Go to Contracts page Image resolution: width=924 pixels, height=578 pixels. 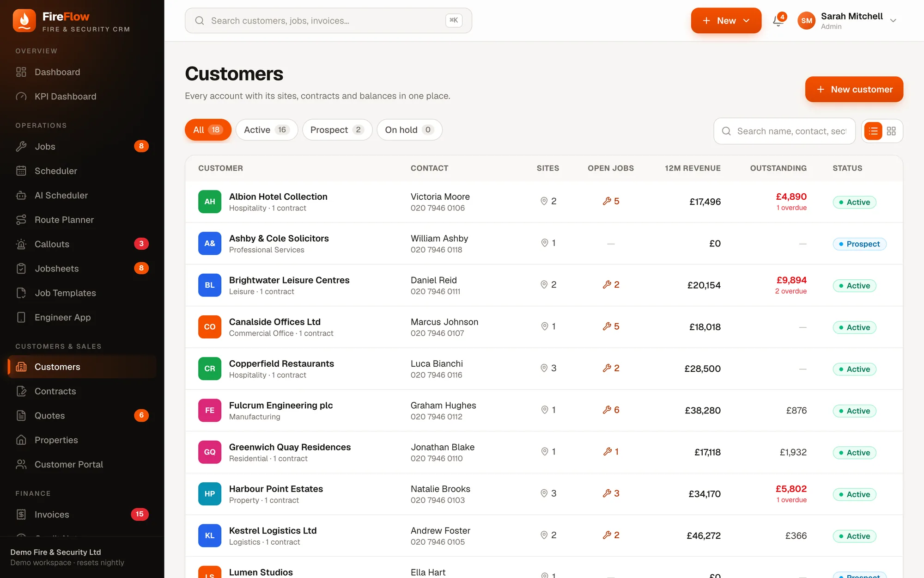82,391
